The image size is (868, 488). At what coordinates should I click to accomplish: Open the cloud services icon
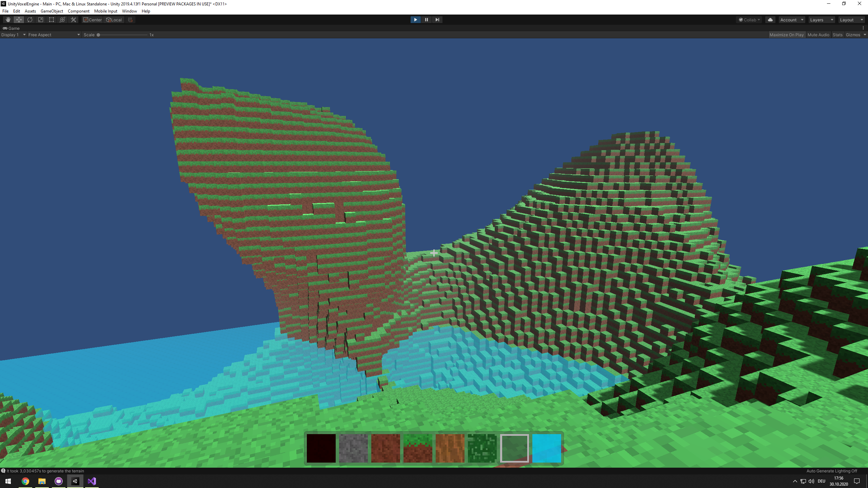tap(770, 20)
